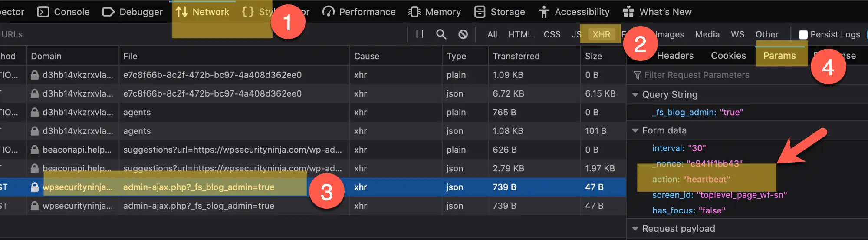868x240 pixels.
Task: Open the Cookies tab in details panel
Action: click(x=728, y=56)
